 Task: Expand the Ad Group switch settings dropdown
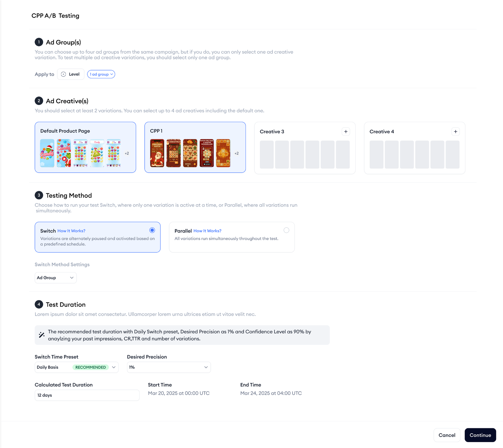(x=55, y=278)
